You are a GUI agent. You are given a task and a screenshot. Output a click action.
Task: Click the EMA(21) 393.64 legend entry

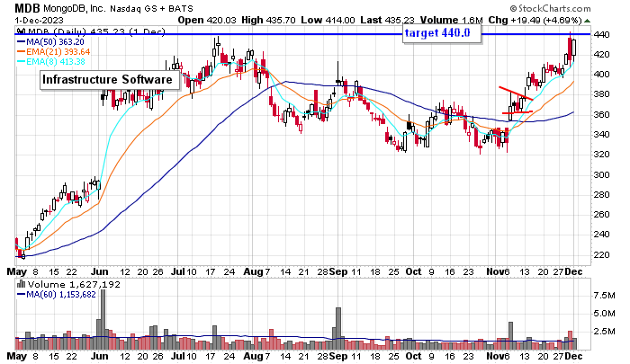[x=58, y=52]
